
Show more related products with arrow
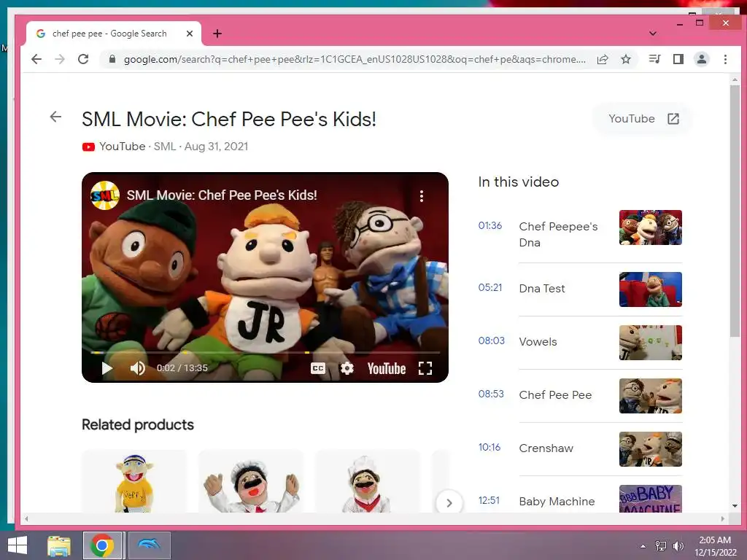click(x=449, y=502)
